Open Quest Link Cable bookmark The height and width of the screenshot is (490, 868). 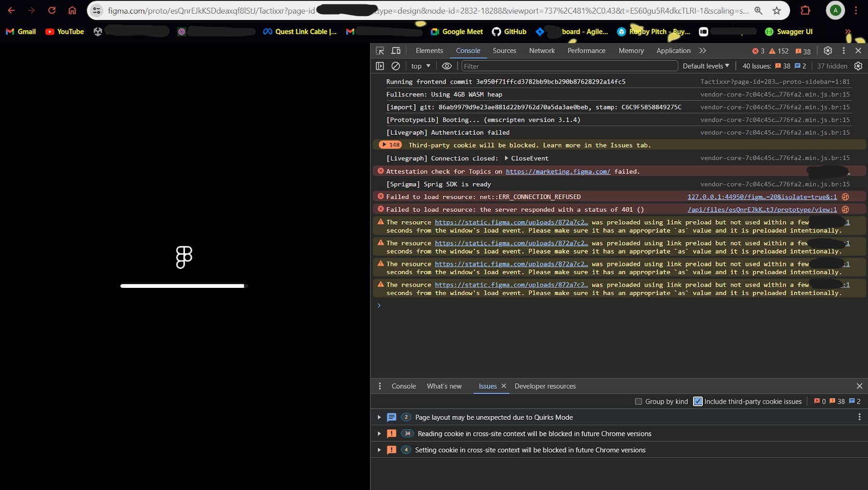point(300,32)
